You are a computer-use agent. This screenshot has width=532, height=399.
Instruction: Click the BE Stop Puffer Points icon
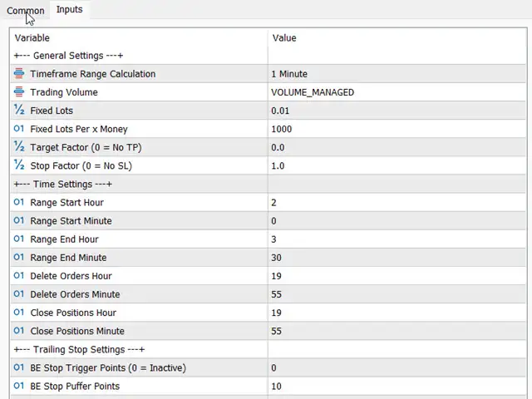click(x=19, y=386)
